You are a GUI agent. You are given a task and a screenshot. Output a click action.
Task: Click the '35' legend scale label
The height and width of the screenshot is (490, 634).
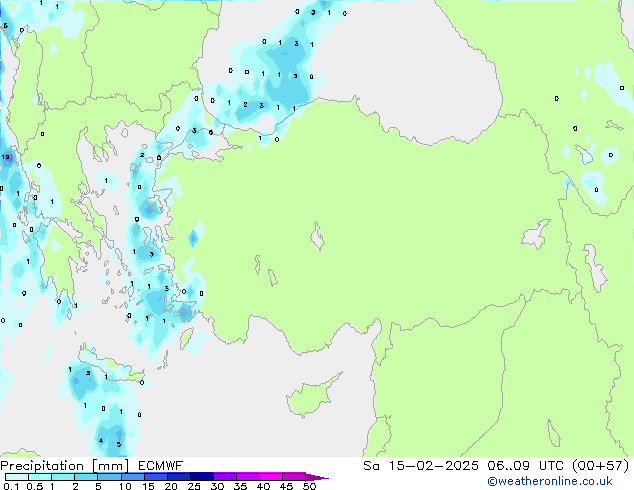tap(240, 486)
